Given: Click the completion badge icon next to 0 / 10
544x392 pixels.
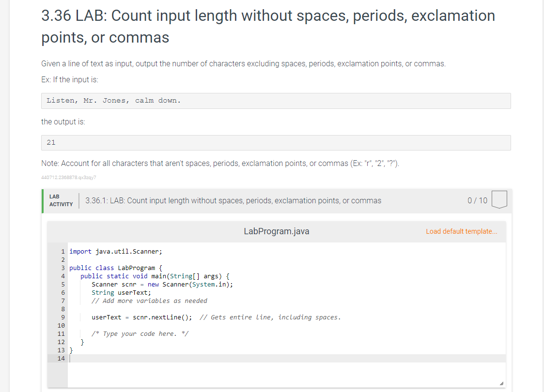Looking at the screenshot, I should pyautogui.click(x=499, y=200).
